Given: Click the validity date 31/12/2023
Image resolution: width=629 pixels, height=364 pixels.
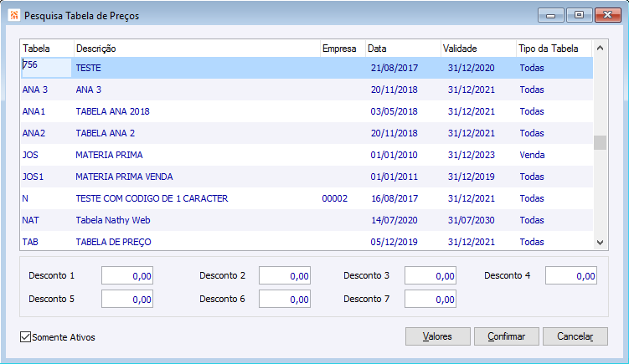Looking at the screenshot, I should click(x=471, y=155).
